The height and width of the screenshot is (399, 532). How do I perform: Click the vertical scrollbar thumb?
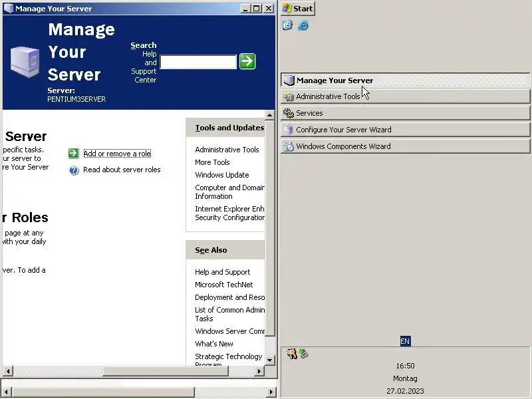click(x=269, y=228)
